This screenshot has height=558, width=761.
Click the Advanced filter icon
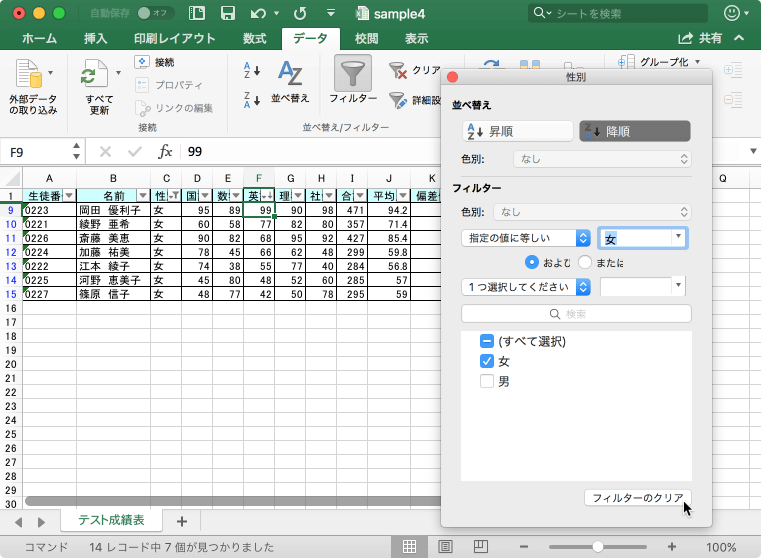pyautogui.click(x=397, y=100)
